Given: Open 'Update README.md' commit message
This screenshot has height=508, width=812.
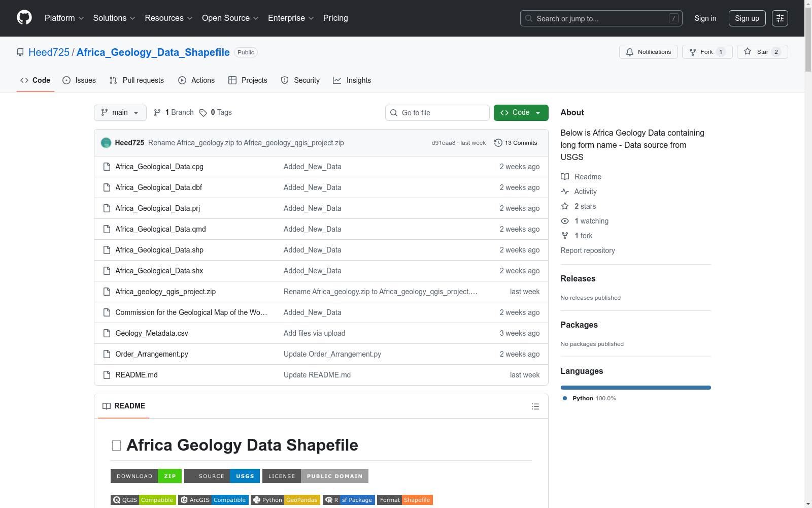Looking at the screenshot, I should pyautogui.click(x=317, y=375).
